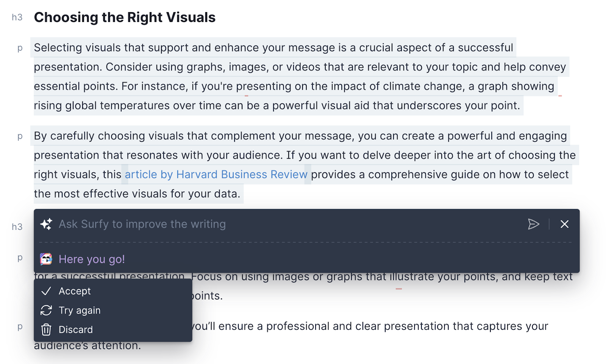Click the Accept checkmark icon
This screenshot has height=364, width=606.
click(x=46, y=291)
